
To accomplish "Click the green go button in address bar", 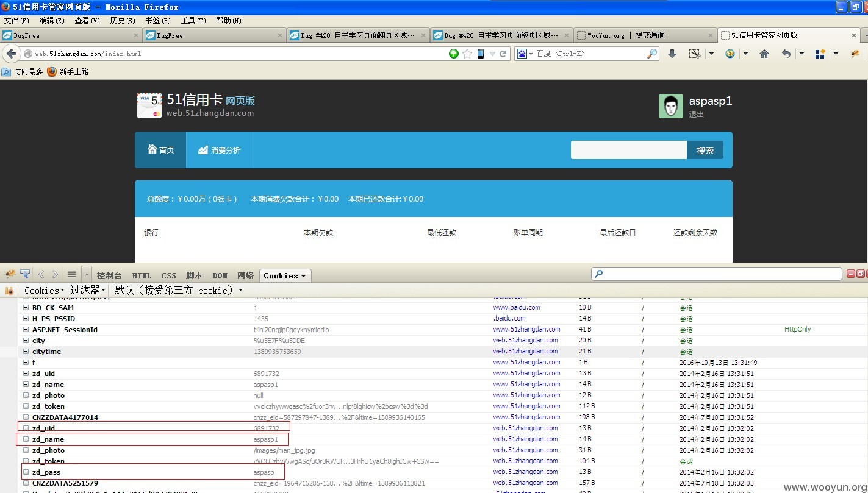I will coord(454,54).
